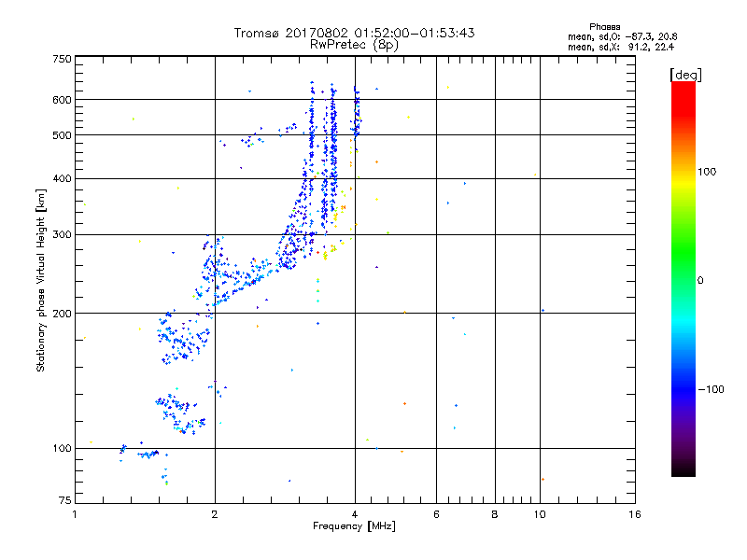
Task: Click the height axis tick label '300'
Action: pyautogui.click(x=63, y=235)
